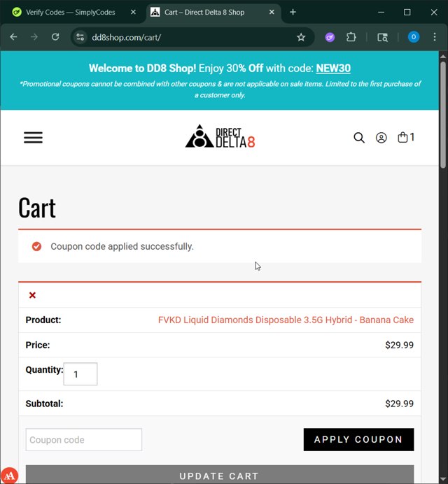Image resolution: width=448 pixels, height=484 pixels.
Task: Click 'Coupon code applied successfully.' message
Action: (x=122, y=246)
